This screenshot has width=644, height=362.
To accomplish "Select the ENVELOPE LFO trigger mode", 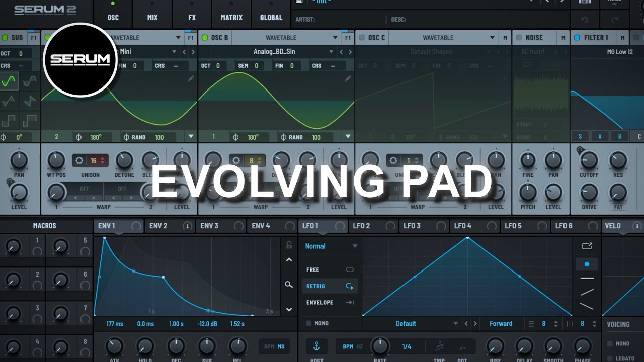I will click(x=330, y=302).
